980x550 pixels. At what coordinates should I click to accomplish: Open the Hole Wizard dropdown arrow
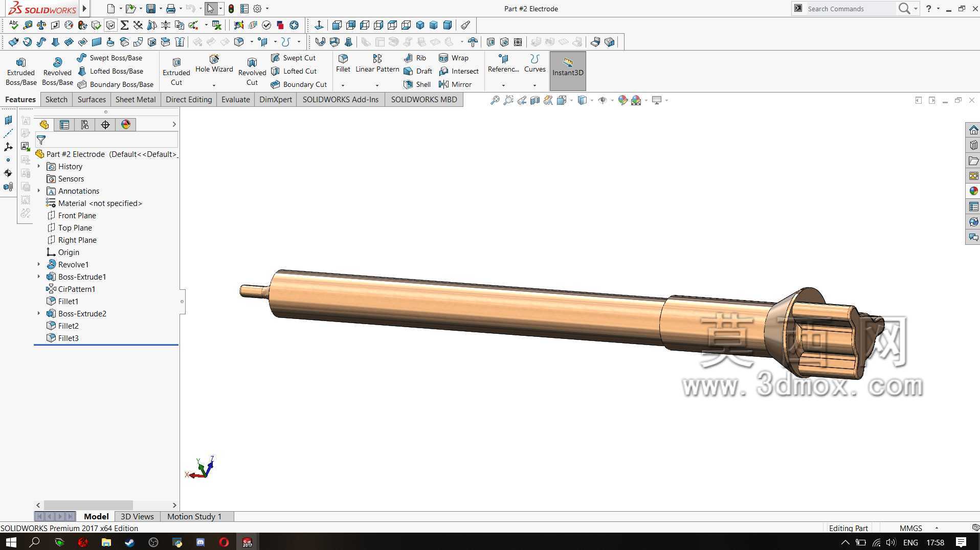(x=214, y=85)
